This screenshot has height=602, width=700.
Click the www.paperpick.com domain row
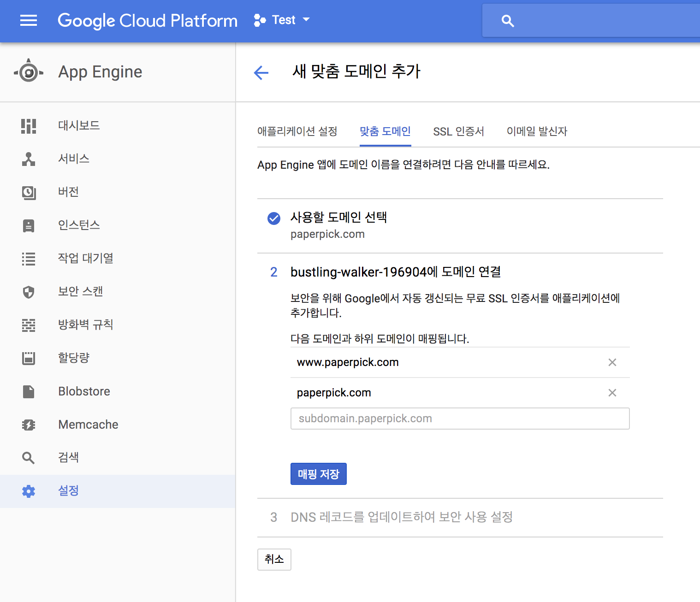click(460, 362)
